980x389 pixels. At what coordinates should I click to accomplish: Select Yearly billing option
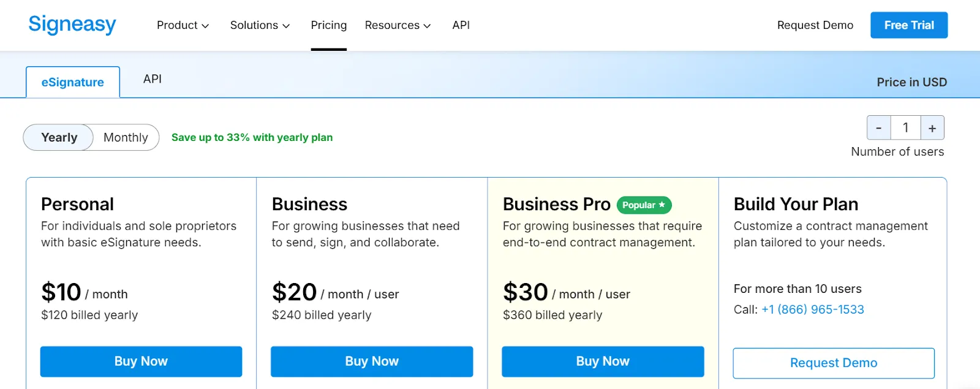(x=59, y=137)
